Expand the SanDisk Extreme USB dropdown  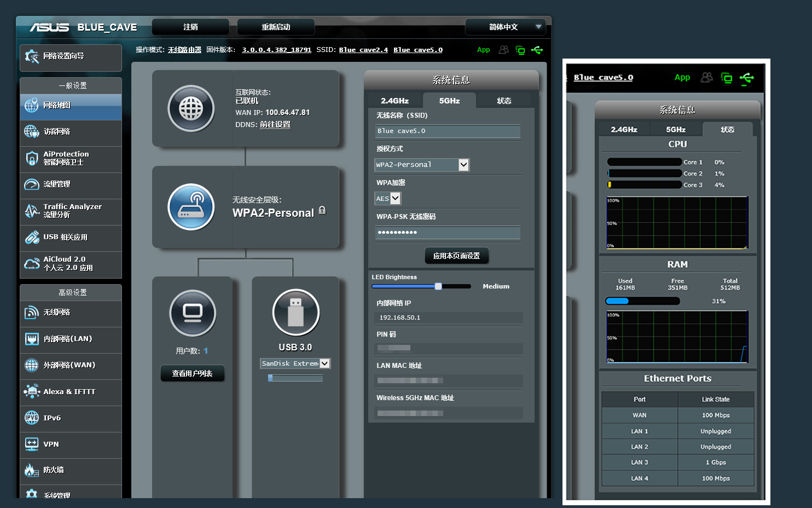pyautogui.click(x=295, y=363)
